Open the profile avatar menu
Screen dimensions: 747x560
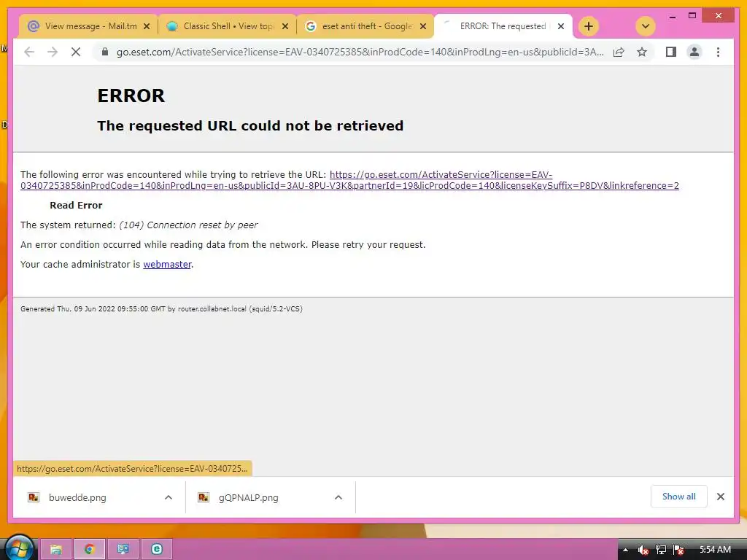[x=694, y=52]
